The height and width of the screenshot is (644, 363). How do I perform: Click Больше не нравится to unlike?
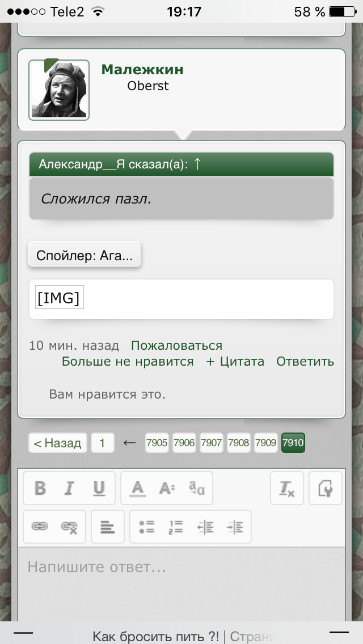[x=128, y=362]
